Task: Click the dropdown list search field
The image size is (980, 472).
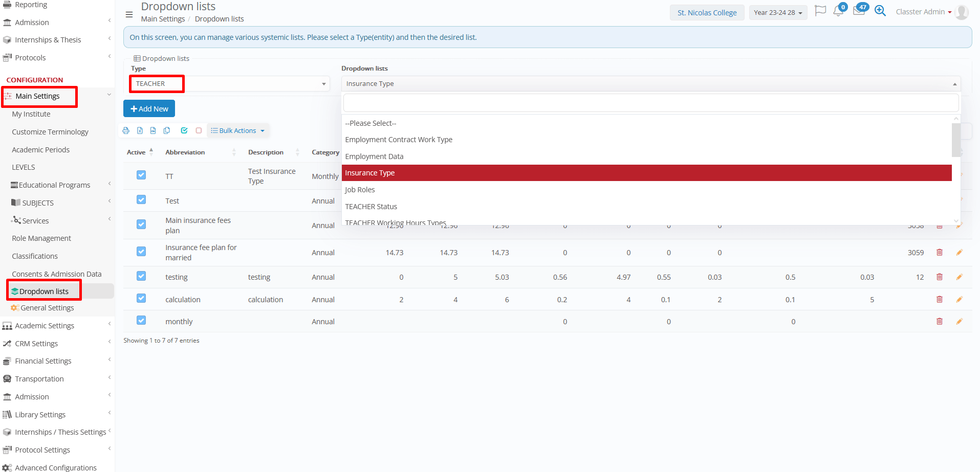Action: (650, 103)
